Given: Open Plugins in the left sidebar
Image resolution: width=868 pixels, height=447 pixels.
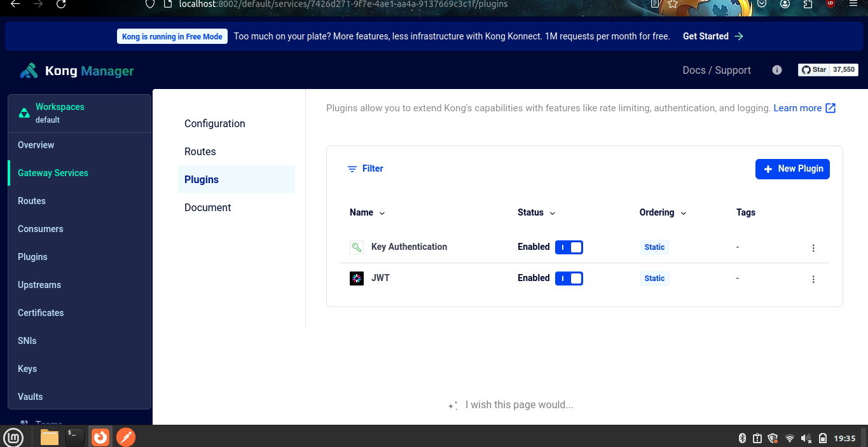Looking at the screenshot, I should [79, 257].
